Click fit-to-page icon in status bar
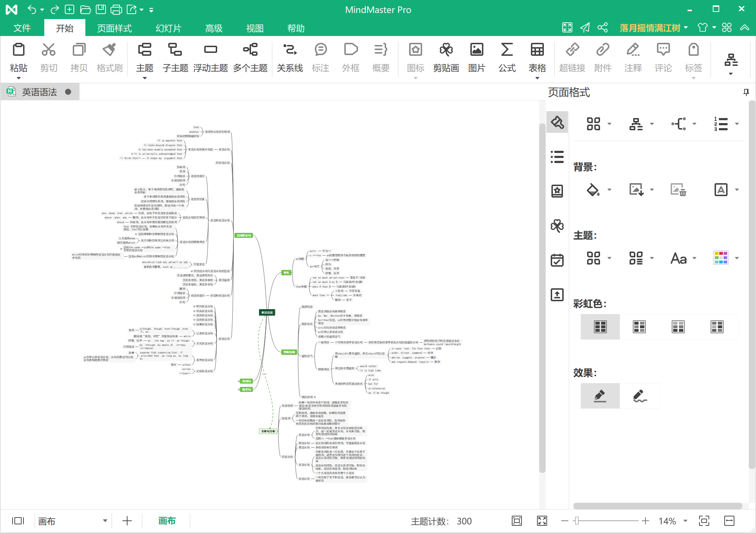The width and height of the screenshot is (756, 533). (x=516, y=521)
